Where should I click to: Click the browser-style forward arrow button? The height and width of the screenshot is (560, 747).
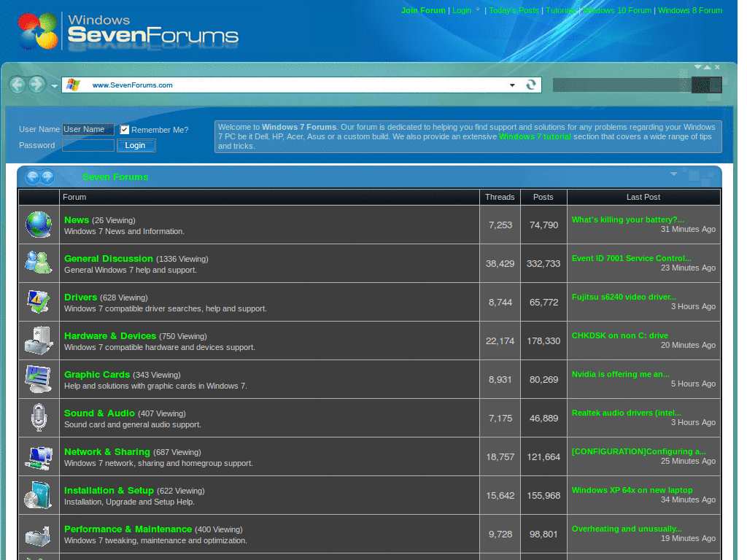(36, 85)
